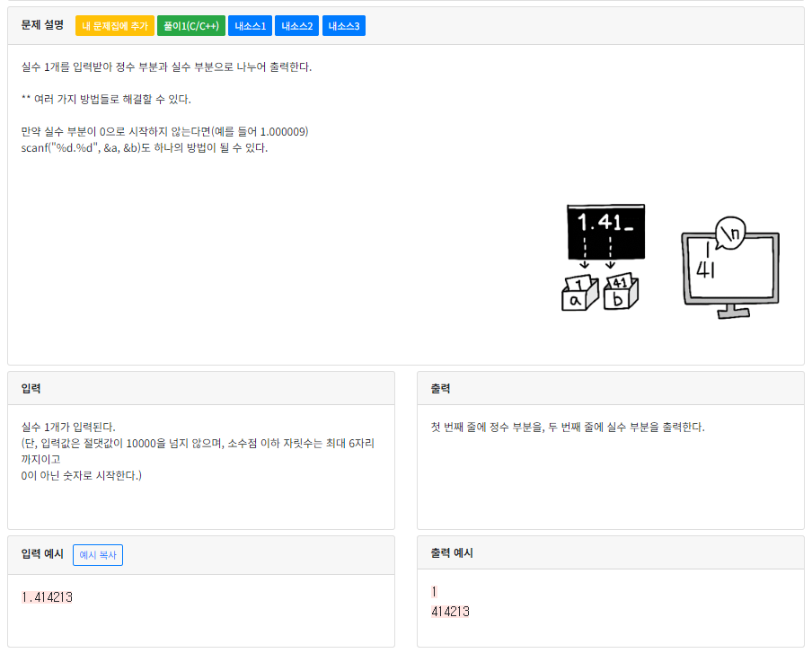Open 내소스3 to view your third source

pyautogui.click(x=343, y=25)
